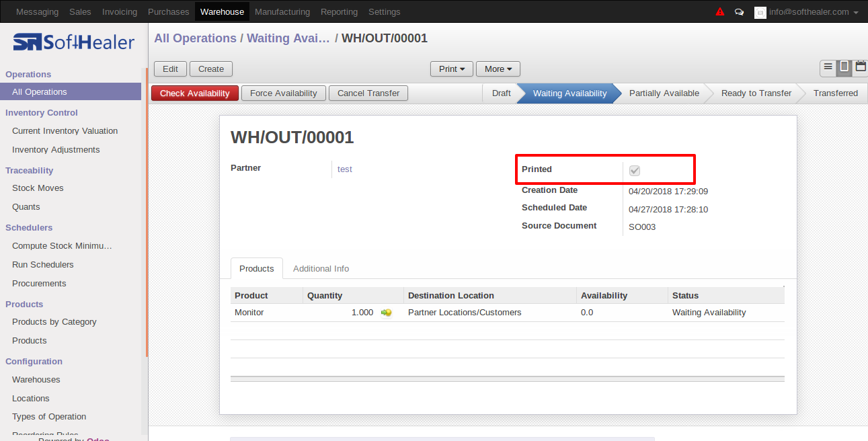Open the partner link test
The image size is (868, 441).
345,169
